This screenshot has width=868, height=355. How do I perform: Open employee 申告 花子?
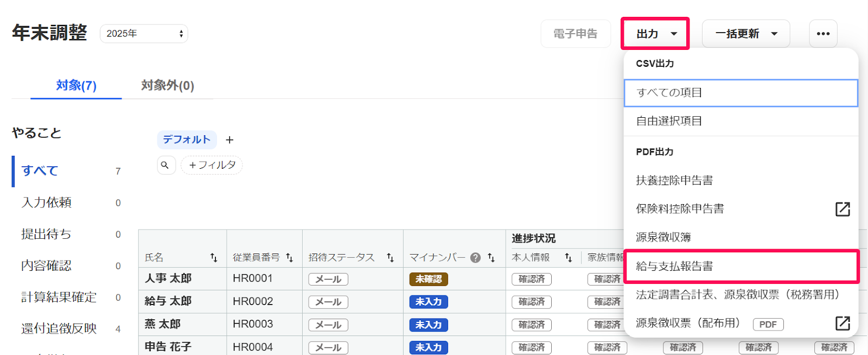click(168, 347)
